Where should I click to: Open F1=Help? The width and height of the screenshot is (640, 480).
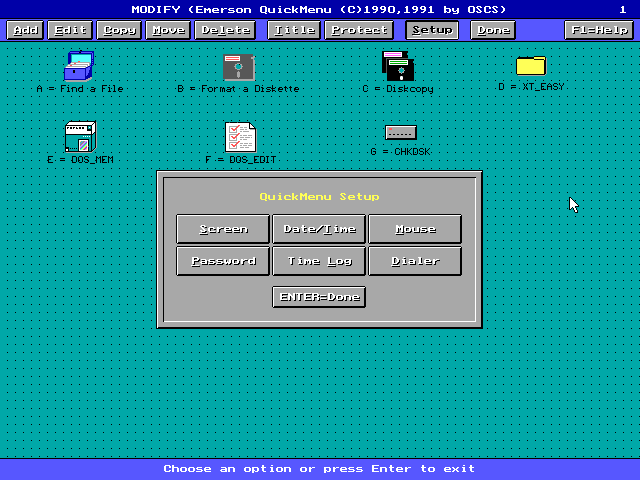(x=599, y=30)
